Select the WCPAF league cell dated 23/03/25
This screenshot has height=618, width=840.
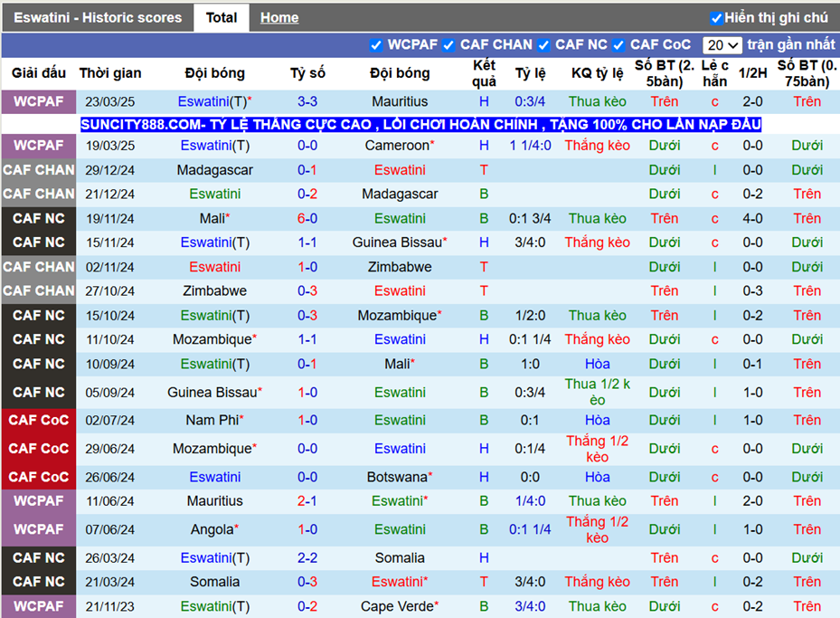(39, 101)
